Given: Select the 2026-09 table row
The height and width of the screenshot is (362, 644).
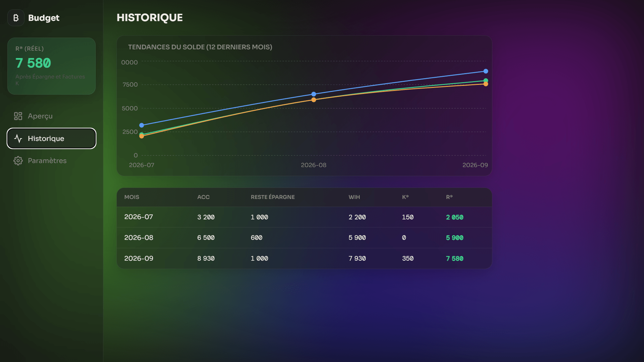Looking at the screenshot, I should click(x=304, y=258).
